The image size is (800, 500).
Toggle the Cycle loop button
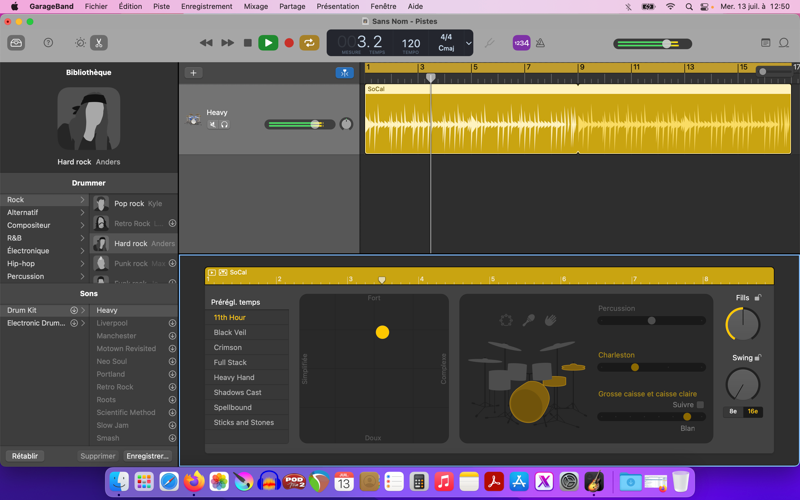tap(309, 43)
